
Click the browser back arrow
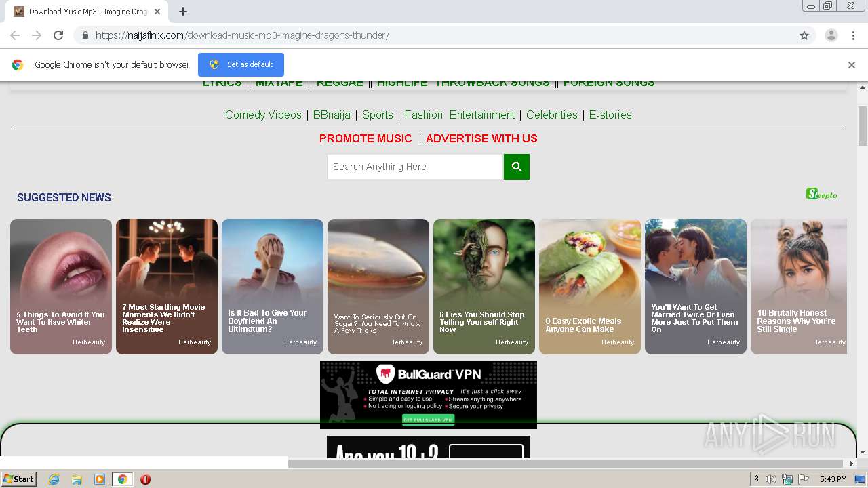[15, 35]
